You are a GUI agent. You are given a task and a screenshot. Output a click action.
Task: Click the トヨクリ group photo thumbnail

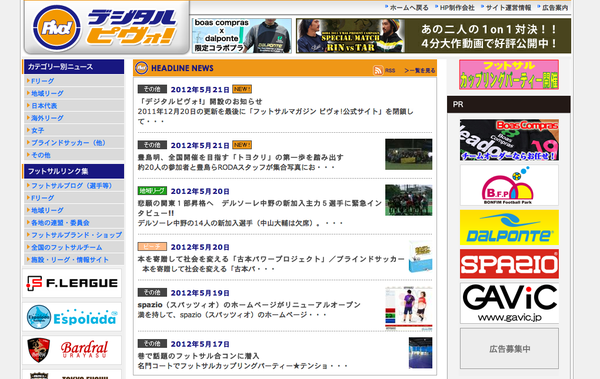point(409,154)
